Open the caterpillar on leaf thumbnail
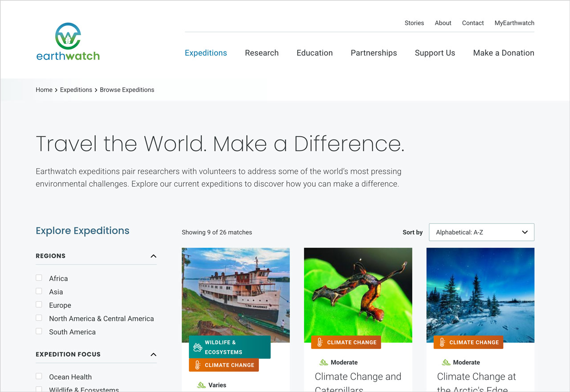570x392 pixels. pyautogui.click(x=358, y=295)
